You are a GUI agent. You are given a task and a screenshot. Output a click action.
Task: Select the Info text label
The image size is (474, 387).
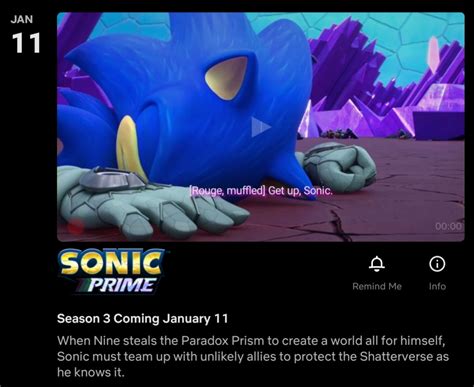(437, 286)
